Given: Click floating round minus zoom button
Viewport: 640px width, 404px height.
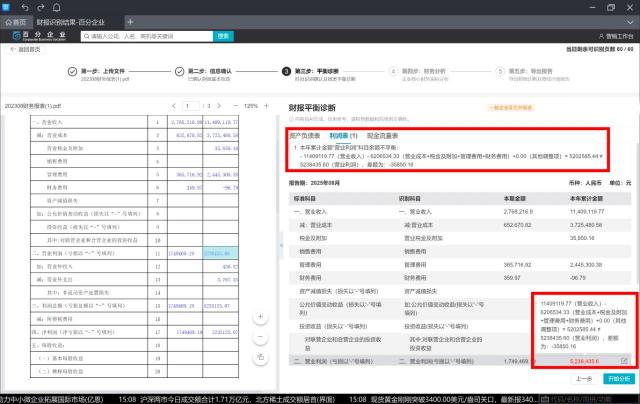Looking at the screenshot, I should point(260,335).
